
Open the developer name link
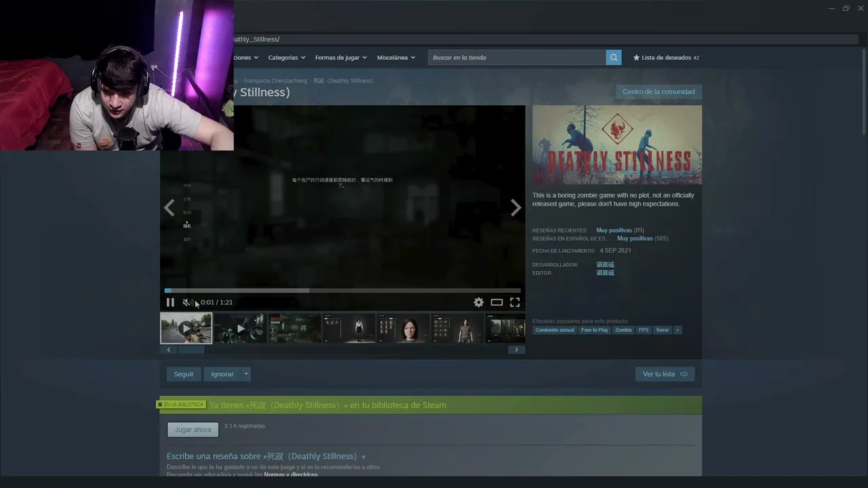click(x=605, y=265)
